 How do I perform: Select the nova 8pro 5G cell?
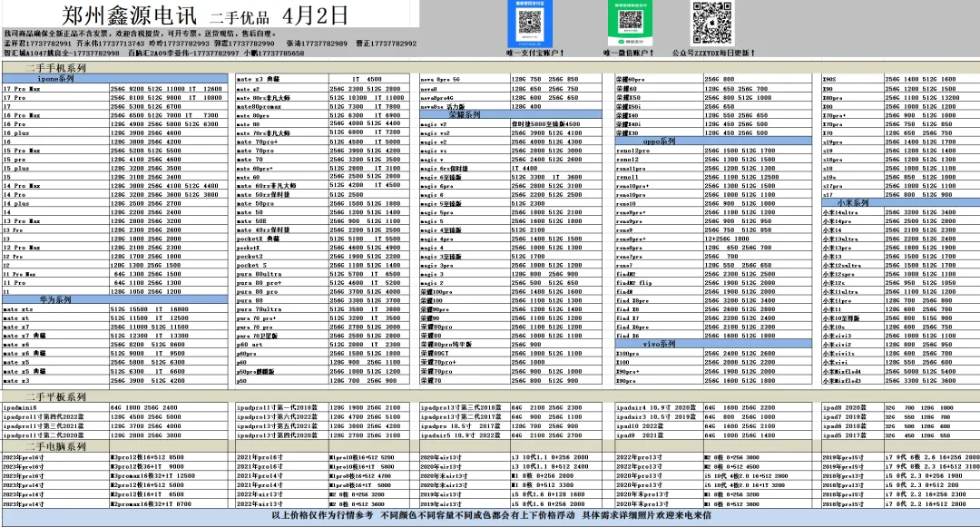point(465,79)
